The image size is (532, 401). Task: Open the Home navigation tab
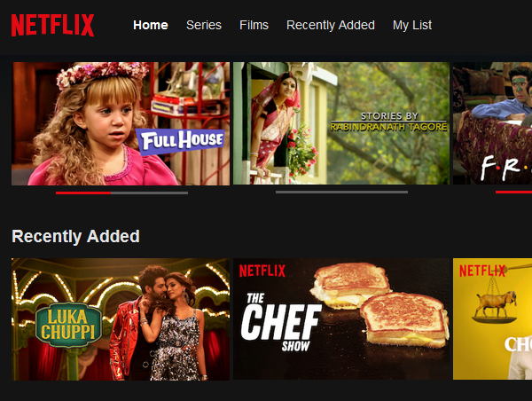click(151, 25)
